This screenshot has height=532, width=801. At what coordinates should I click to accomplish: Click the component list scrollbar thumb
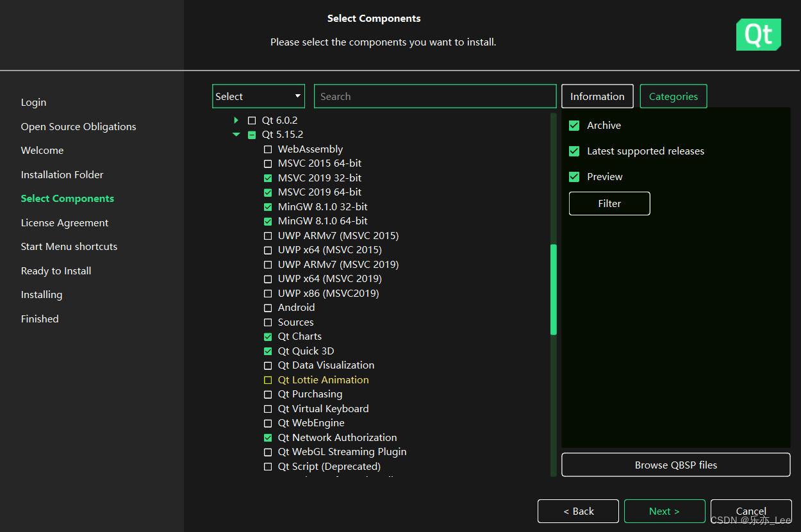(554, 289)
